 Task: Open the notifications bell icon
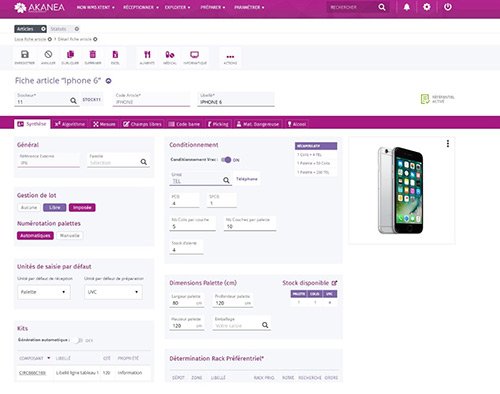(x=407, y=7)
